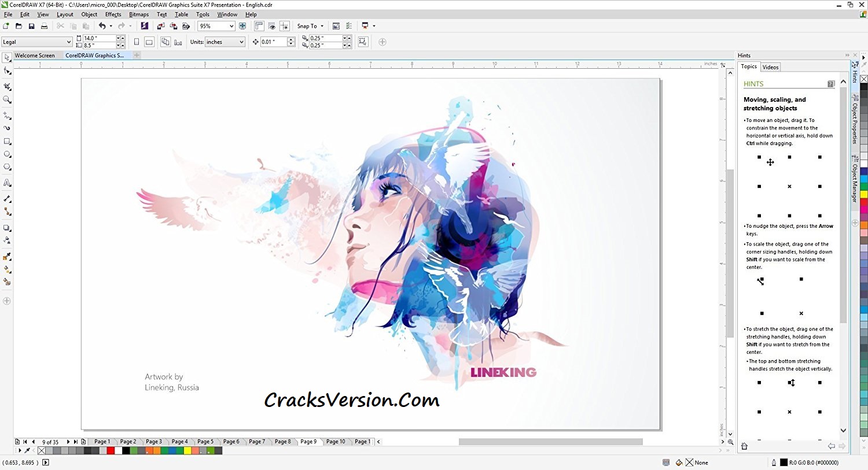
Task: Select the Smart Fill tool
Action: (x=7, y=282)
